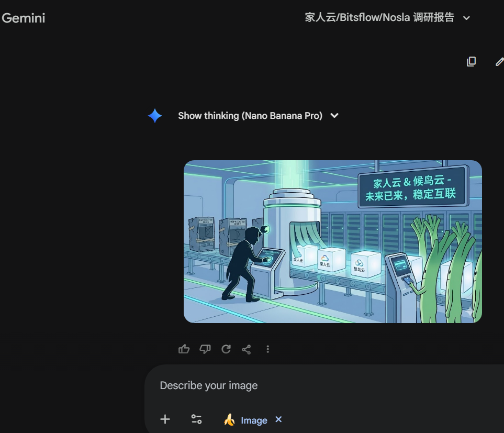Expand the Show thinking chevron

point(334,115)
